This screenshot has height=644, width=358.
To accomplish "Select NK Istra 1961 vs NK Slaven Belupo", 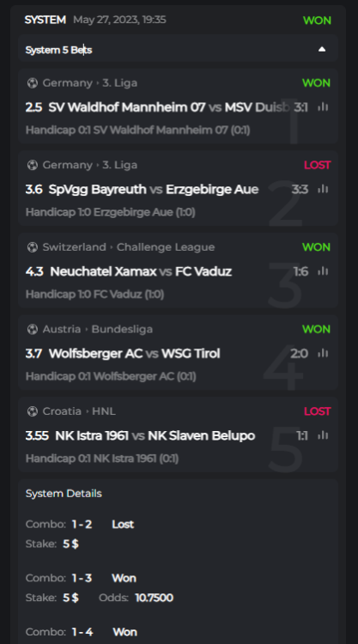I will tap(155, 435).
